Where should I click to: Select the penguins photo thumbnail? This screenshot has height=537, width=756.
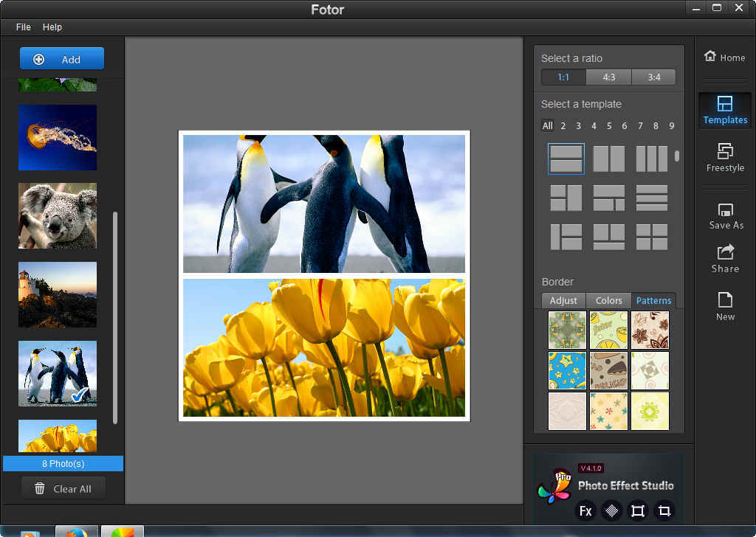pyautogui.click(x=58, y=373)
